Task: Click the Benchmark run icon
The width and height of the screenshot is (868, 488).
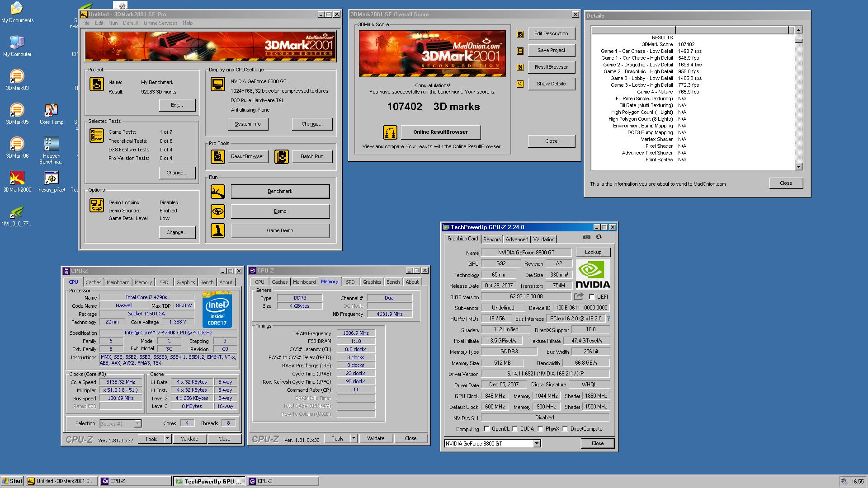Action: (x=218, y=192)
